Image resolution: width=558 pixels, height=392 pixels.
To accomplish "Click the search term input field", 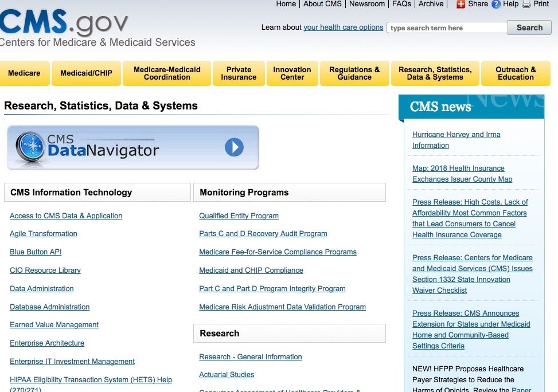I will (447, 28).
